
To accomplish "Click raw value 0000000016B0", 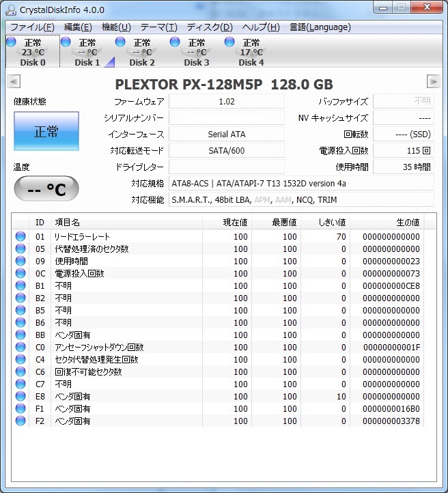I will (391, 409).
